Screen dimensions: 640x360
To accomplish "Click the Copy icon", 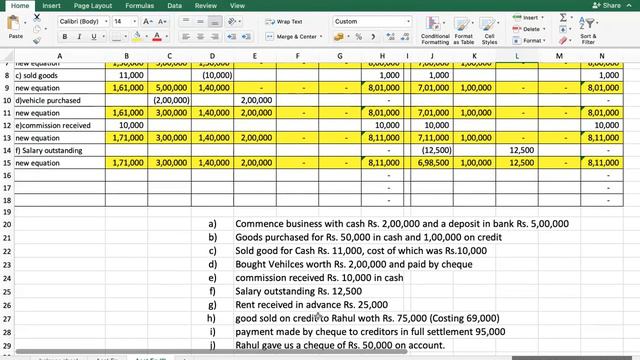I will 37,29.
